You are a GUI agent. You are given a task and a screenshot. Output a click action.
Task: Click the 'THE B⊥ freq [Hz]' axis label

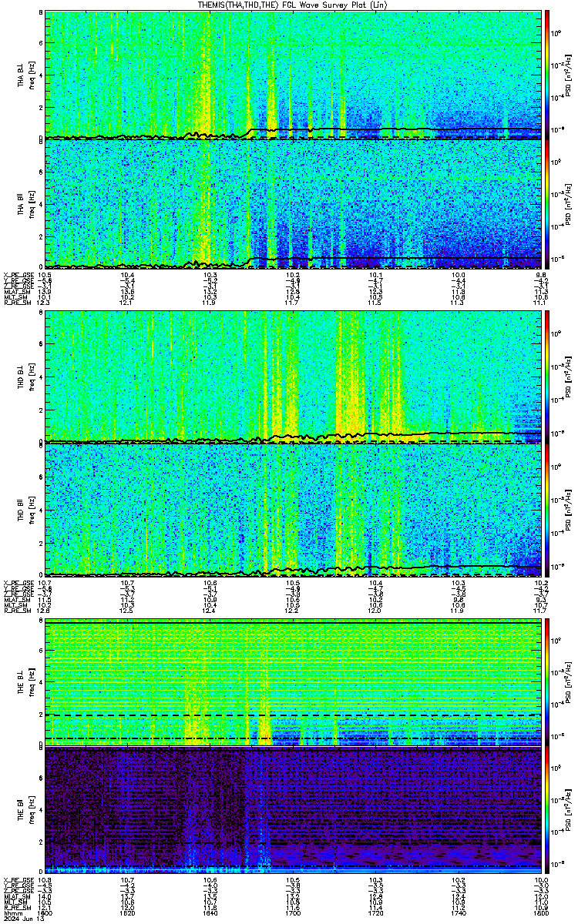click(25, 682)
